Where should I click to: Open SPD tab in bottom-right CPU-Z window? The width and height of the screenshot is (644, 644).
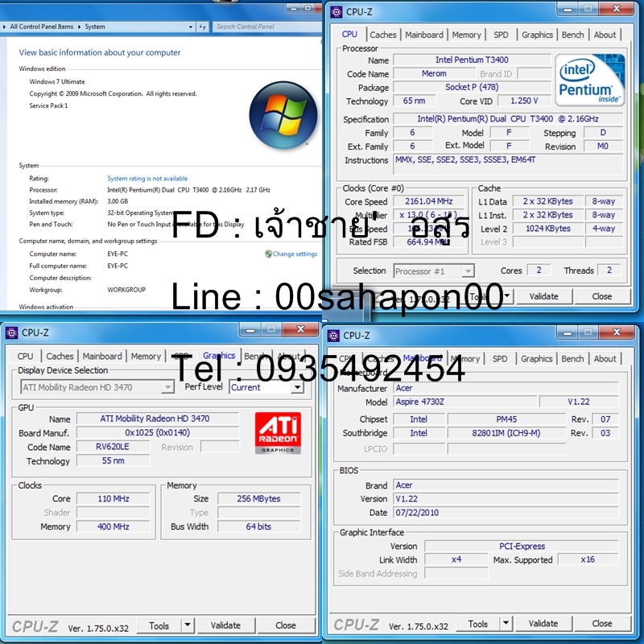(500, 358)
